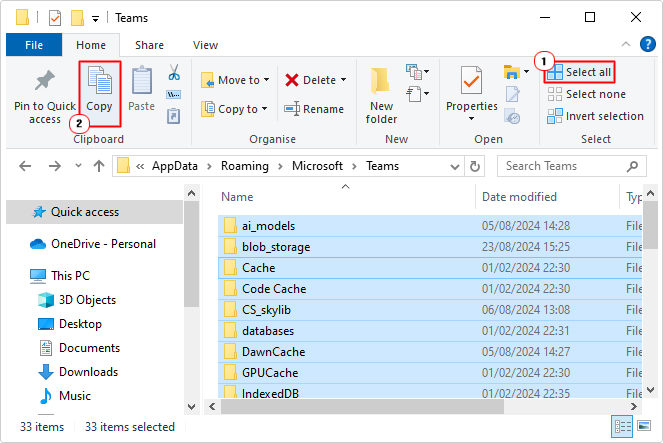Image resolution: width=663 pixels, height=443 pixels.
Task: Select the DawnCache folder
Action: tap(430, 352)
